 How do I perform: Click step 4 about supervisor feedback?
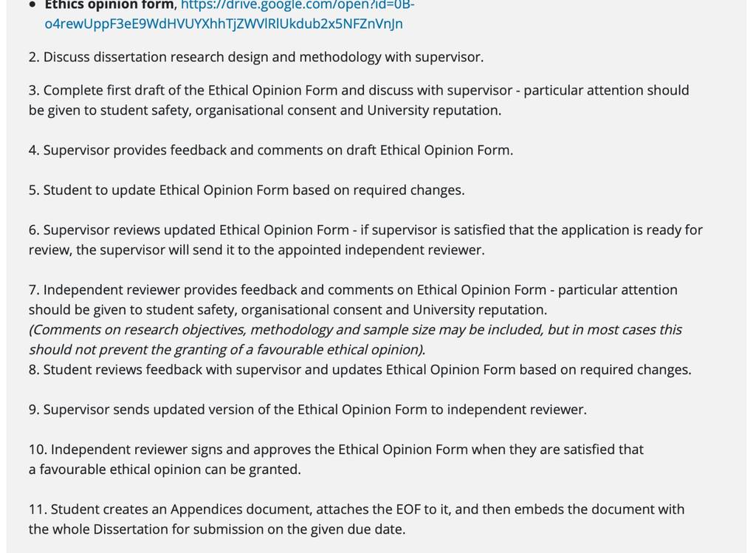click(x=271, y=150)
